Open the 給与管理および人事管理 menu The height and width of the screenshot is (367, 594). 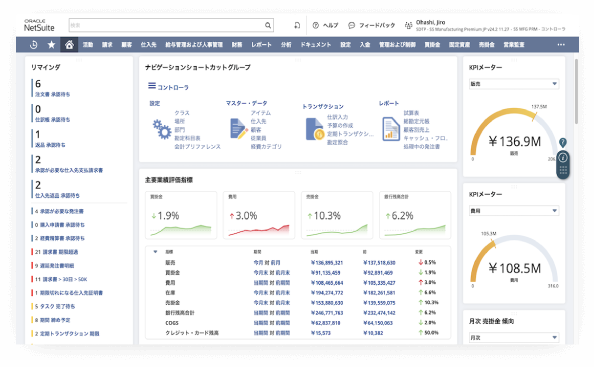click(194, 45)
